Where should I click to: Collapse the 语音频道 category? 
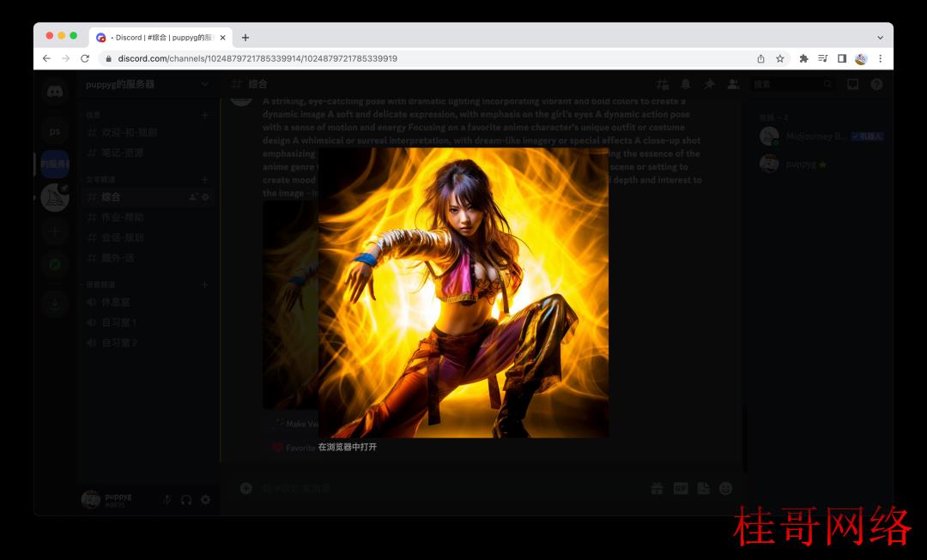click(x=100, y=285)
